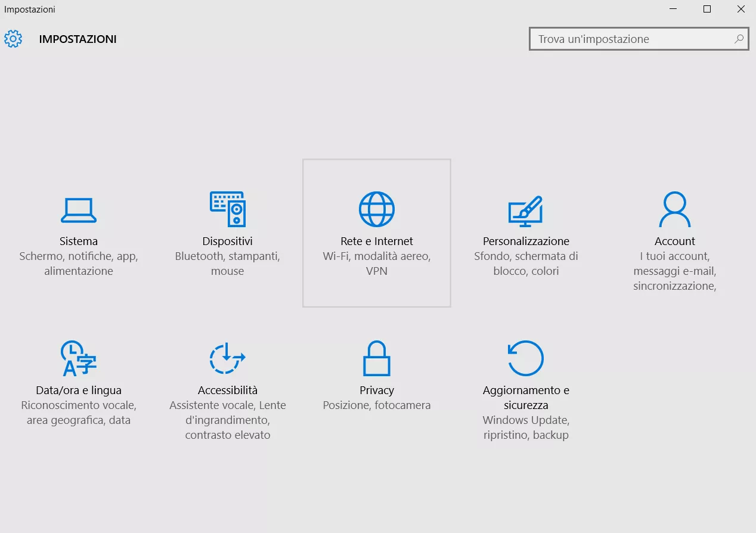Screen dimensions: 756x533
Task: Click the Rete e Internet globe icon
Action: [376, 209]
